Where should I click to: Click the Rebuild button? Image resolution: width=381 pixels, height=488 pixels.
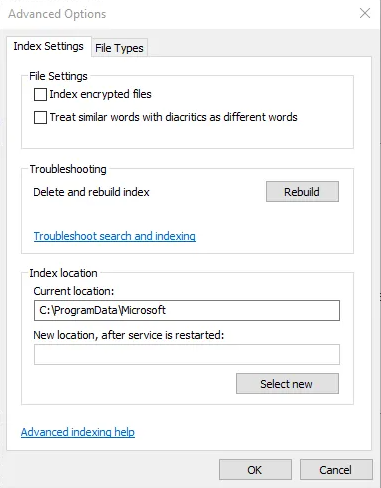(302, 192)
